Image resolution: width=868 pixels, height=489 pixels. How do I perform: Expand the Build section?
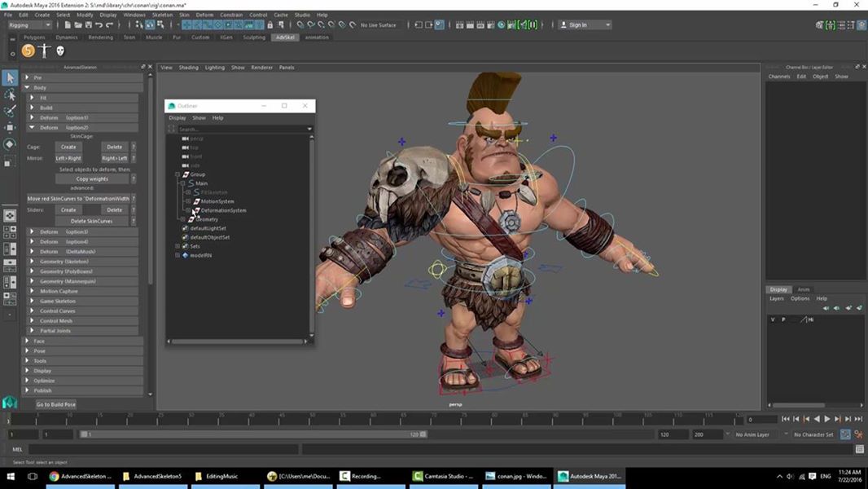coord(32,108)
